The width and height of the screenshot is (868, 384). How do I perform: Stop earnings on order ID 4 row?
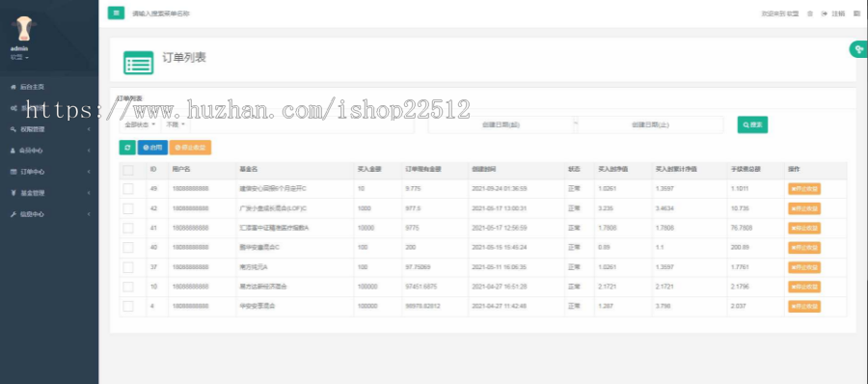click(x=804, y=306)
